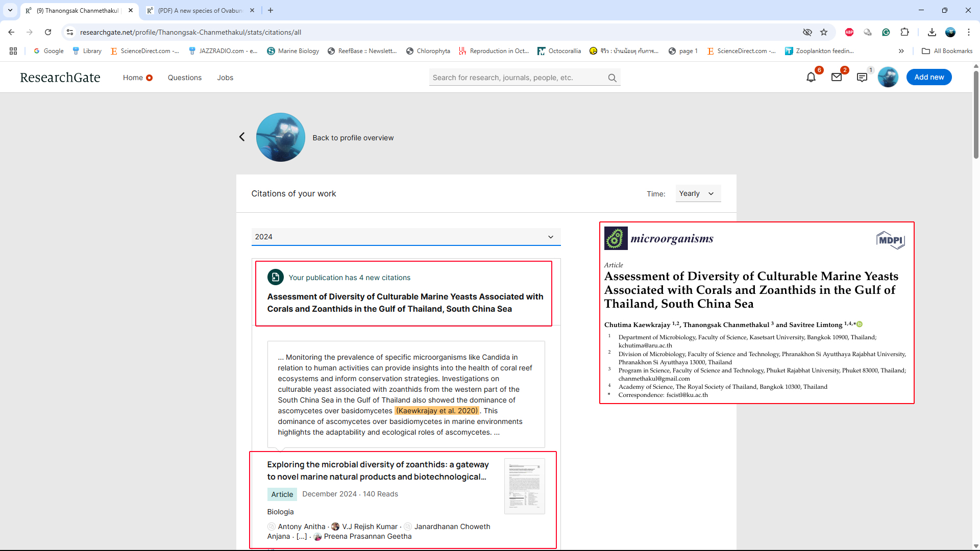The height and width of the screenshot is (551, 980).
Task: Open the messages envelope icon
Action: pyautogui.click(x=836, y=78)
